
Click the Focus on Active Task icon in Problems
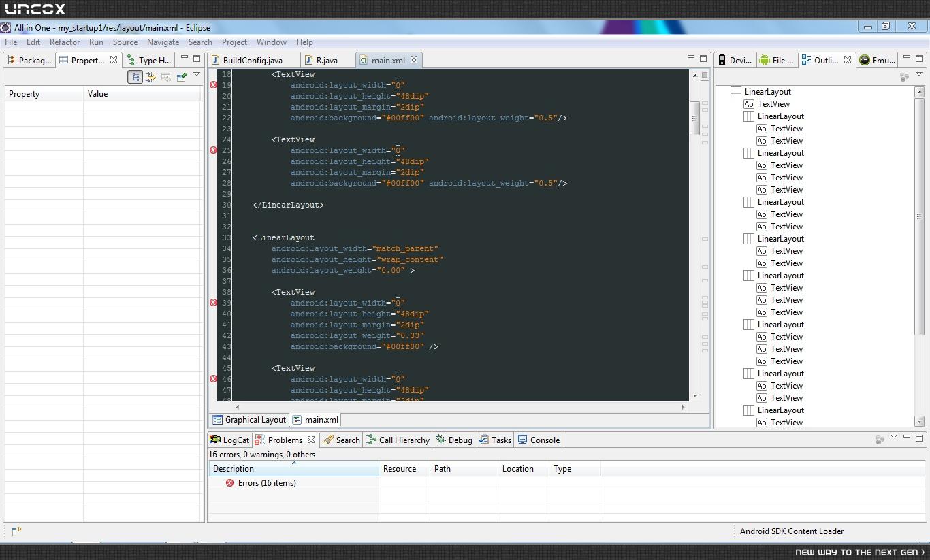(x=880, y=440)
